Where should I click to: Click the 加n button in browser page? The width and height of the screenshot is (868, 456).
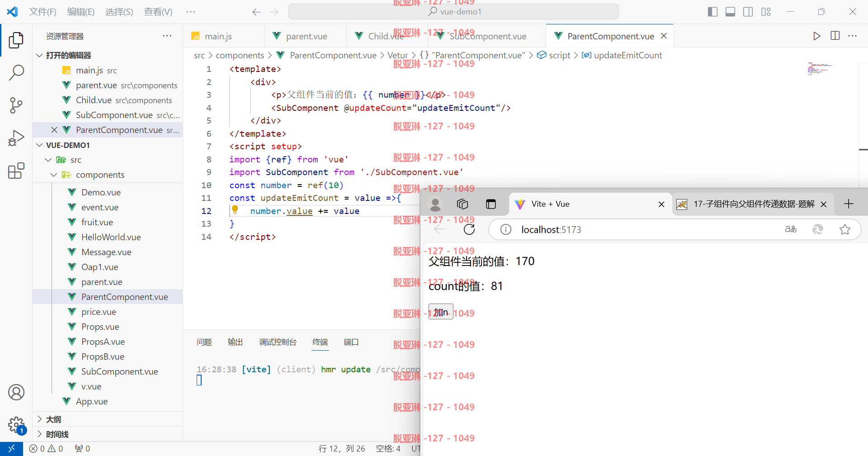441,312
